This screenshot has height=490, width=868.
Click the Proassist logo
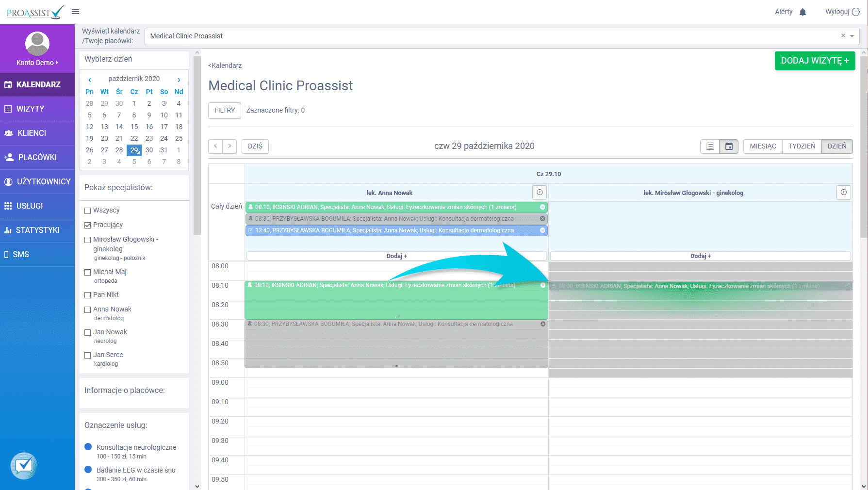[x=35, y=12]
